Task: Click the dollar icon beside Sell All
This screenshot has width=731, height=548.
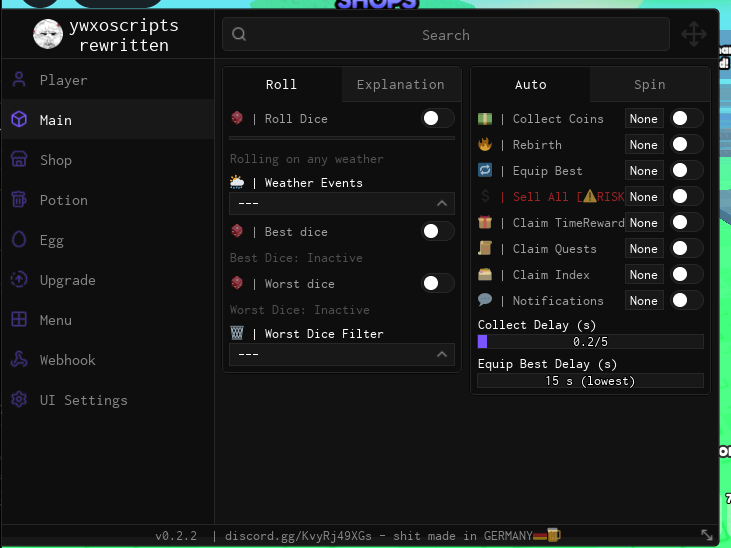Action: tap(485, 196)
